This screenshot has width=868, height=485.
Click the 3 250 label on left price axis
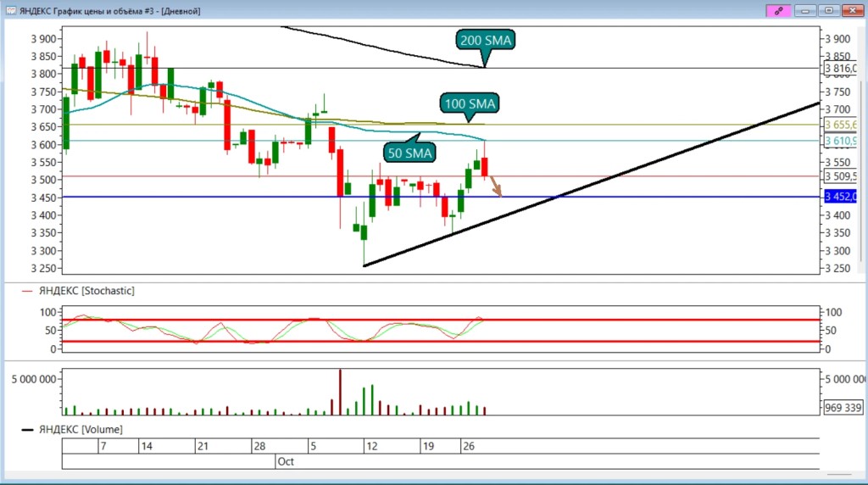coord(43,269)
